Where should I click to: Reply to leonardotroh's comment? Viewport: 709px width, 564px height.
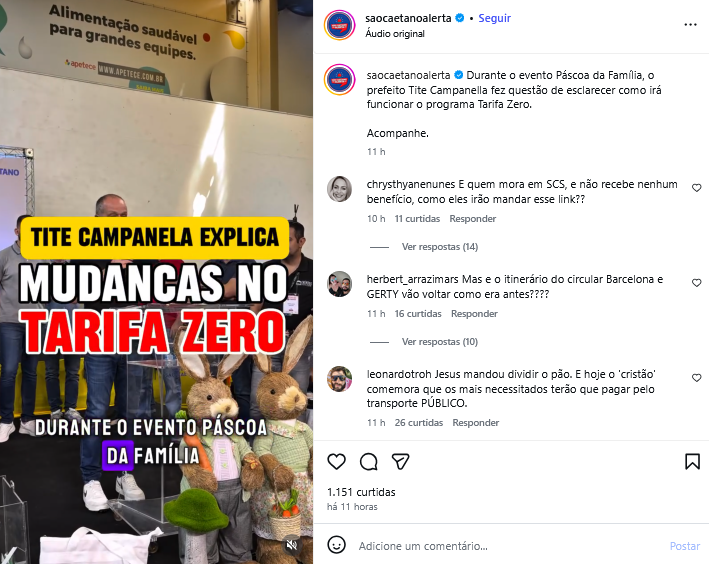(x=476, y=423)
